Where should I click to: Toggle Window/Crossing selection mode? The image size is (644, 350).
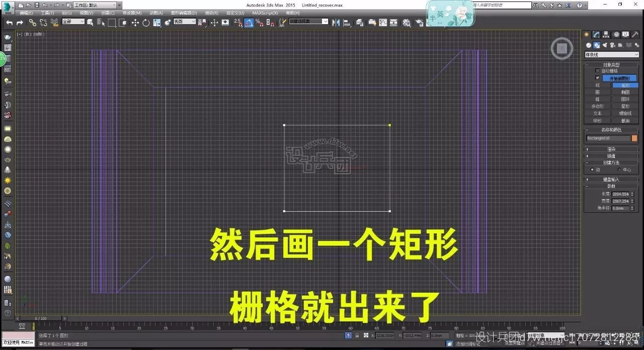tap(123, 23)
